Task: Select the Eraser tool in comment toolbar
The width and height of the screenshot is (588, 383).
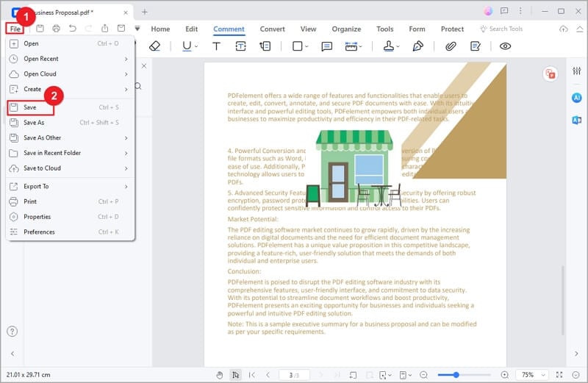Action: click(x=154, y=46)
